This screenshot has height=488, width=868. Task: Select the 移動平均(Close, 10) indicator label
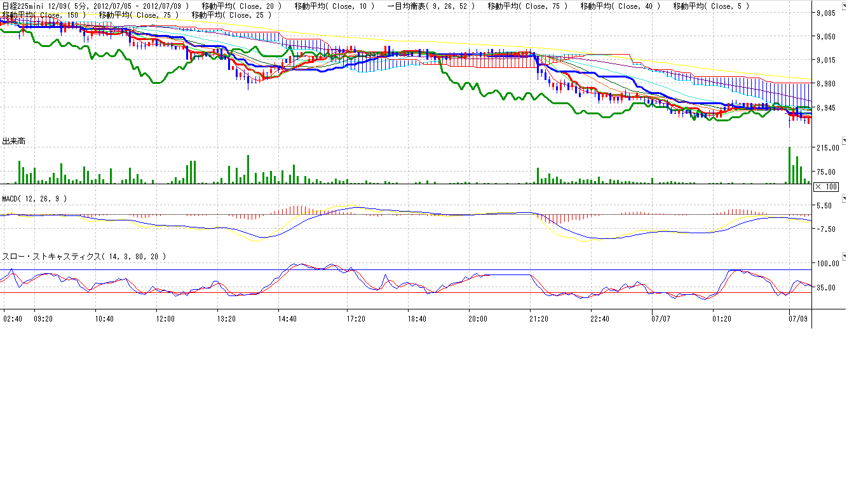point(334,6)
